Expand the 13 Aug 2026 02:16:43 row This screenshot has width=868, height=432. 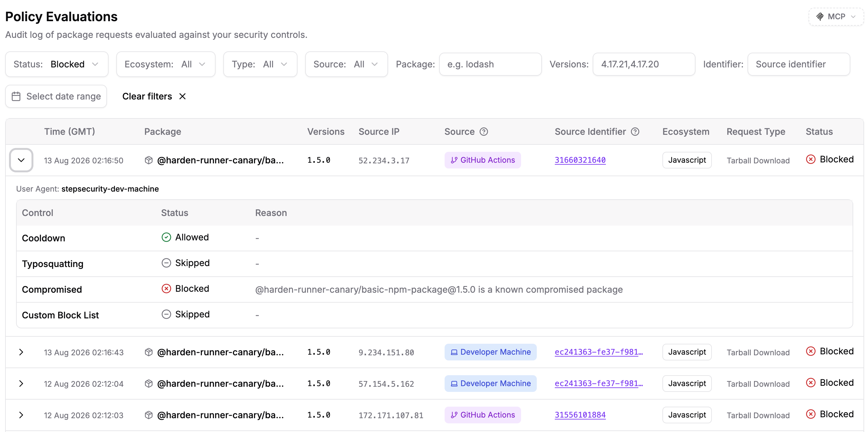coord(21,352)
